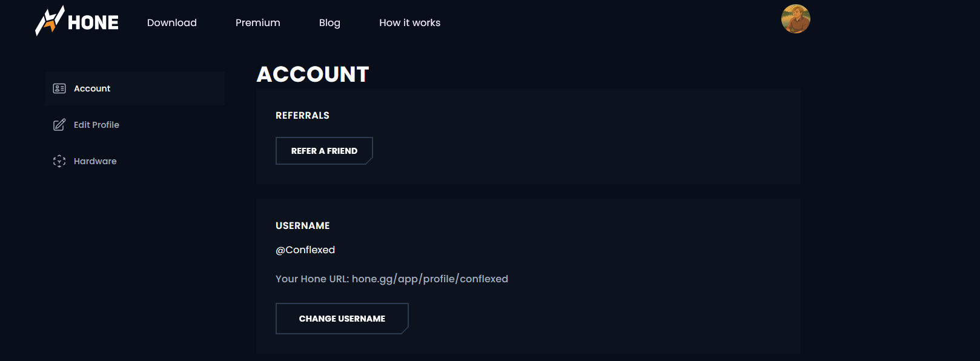Click the @Conflexed username text
The width and height of the screenshot is (980, 361).
pyautogui.click(x=305, y=250)
